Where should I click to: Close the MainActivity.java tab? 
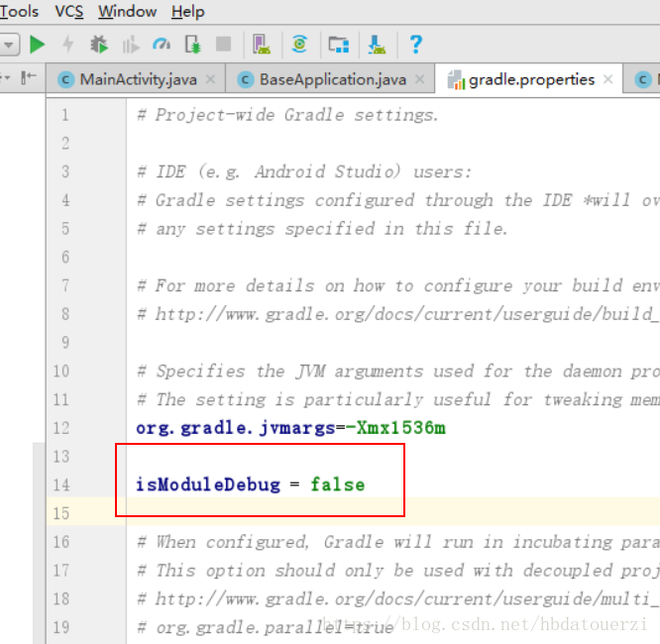click(210, 79)
